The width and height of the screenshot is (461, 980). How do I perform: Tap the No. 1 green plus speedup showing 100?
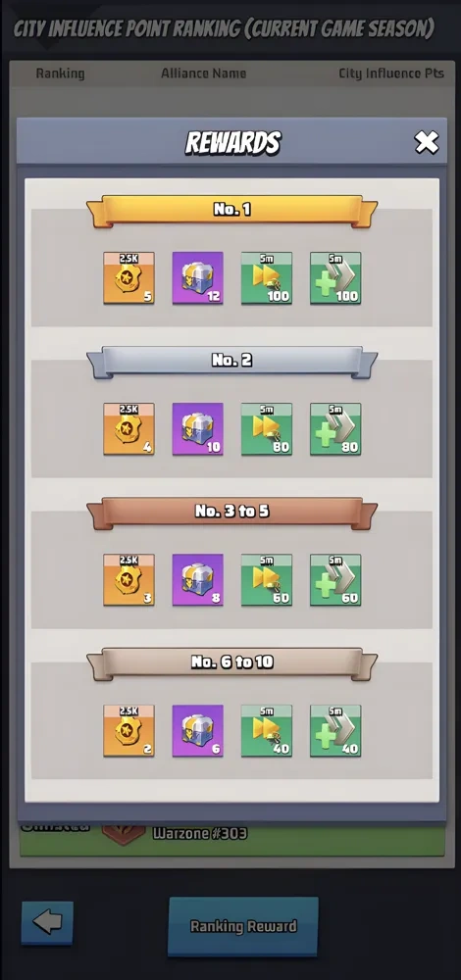pyautogui.click(x=335, y=278)
